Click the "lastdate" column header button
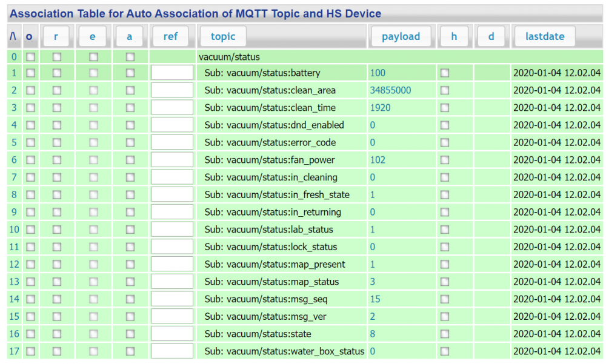The height and width of the screenshot is (364, 606). [544, 36]
